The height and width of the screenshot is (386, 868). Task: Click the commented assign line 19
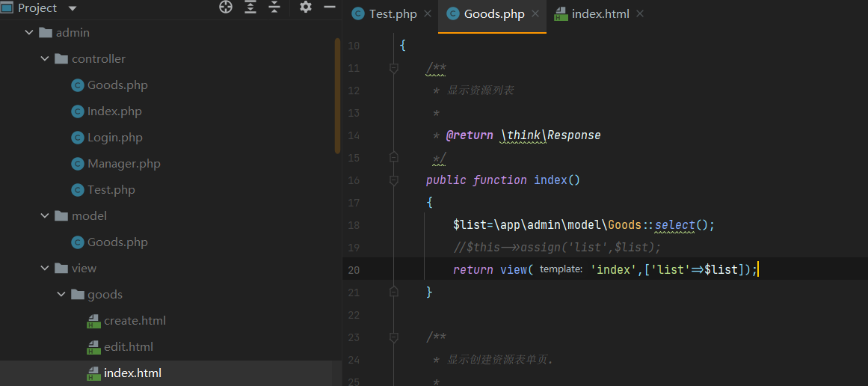pyautogui.click(x=558, y=247)
